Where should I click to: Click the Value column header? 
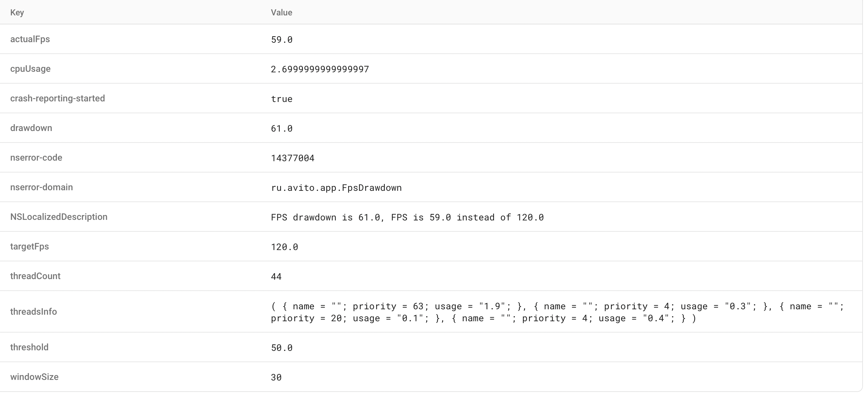(x=281, y=13)
